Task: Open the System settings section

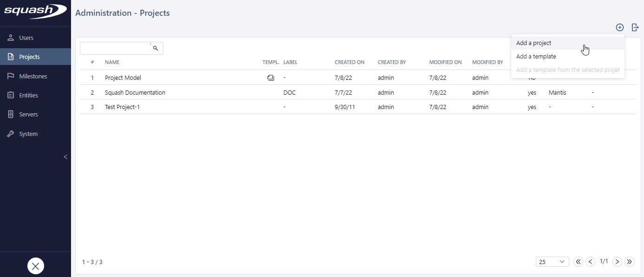Action: (x=29, y=134)
